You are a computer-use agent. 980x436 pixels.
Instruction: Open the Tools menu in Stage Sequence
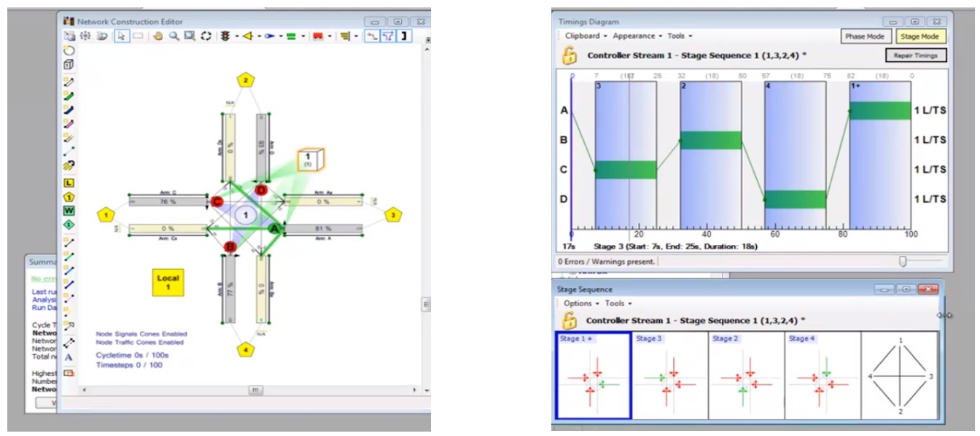(x=618, y=303)
